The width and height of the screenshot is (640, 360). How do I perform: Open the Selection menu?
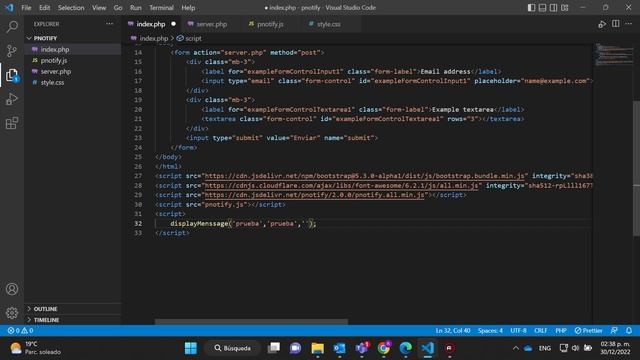pyautogui.click(x=71, y=8)
